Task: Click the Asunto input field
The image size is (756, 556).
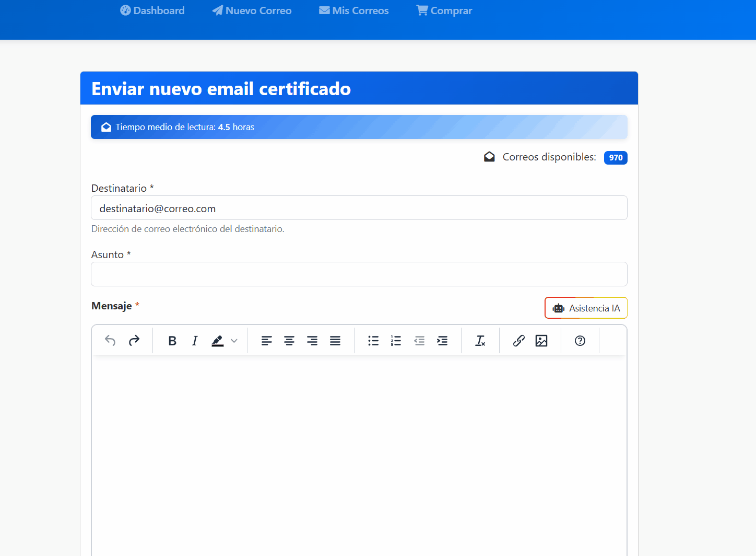Action: [359, 274]
